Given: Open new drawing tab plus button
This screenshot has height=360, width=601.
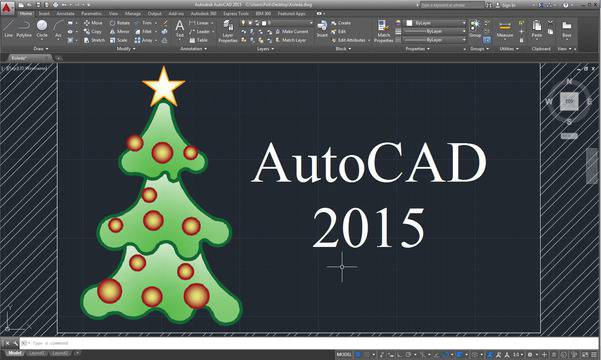Looking at the screenshot, I should 59,58.
